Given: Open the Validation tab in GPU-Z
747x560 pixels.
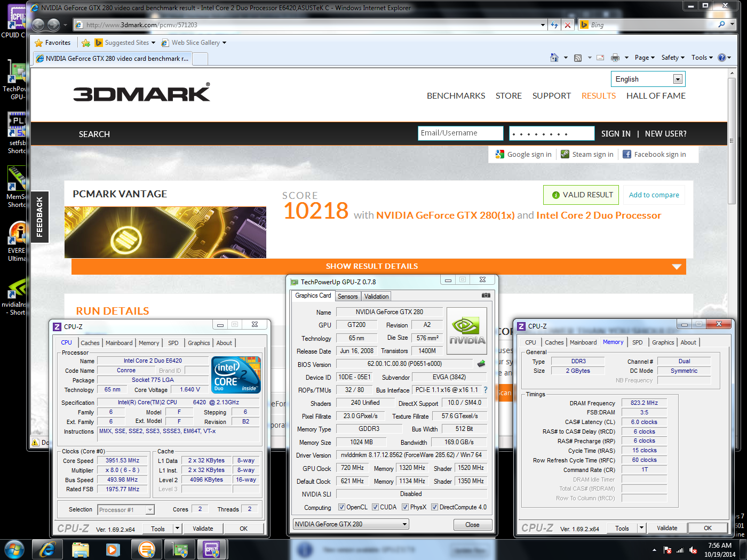Looking at the screenshot, I should (x=377, y=296).
